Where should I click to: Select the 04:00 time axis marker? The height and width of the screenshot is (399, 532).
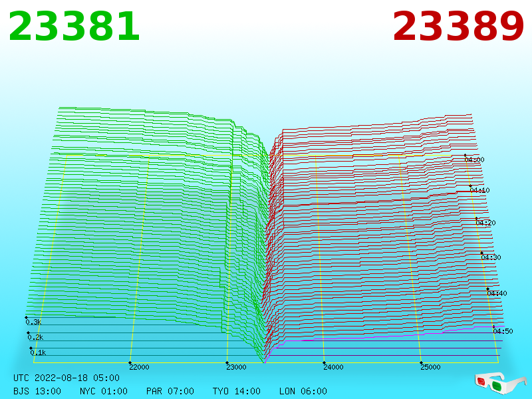[x=474, y=160]
